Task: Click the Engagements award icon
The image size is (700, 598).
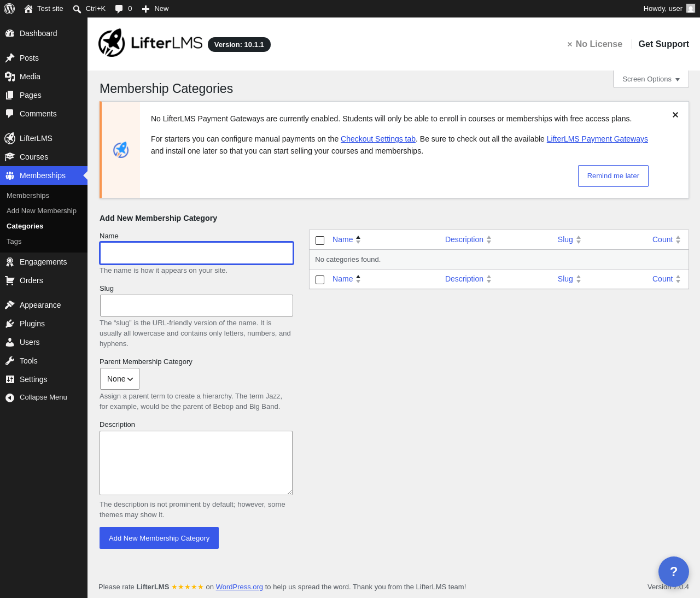Action: point(10,262)
